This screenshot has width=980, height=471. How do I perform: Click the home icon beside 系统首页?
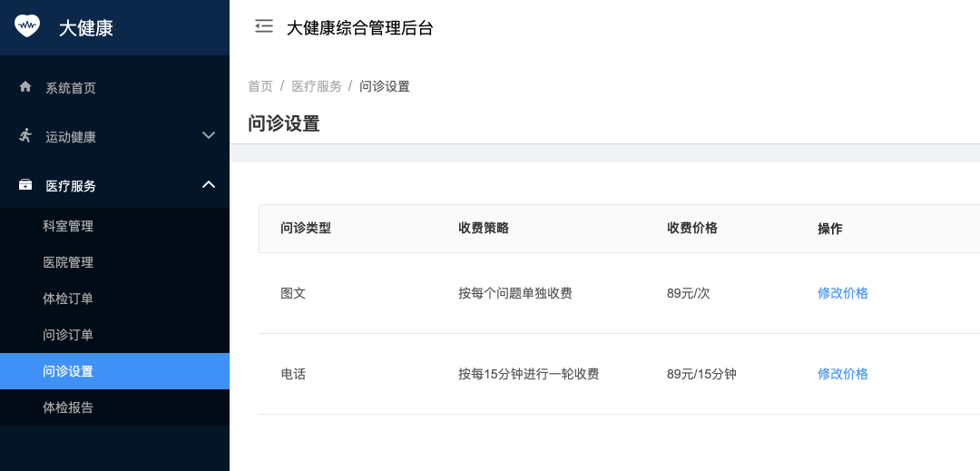(x=25, y=87)
